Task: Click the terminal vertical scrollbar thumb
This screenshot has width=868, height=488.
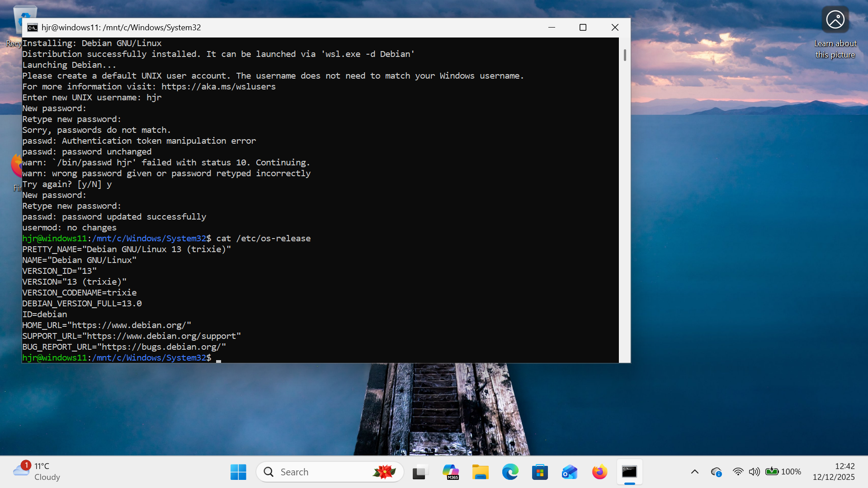Action: point(625,55)
